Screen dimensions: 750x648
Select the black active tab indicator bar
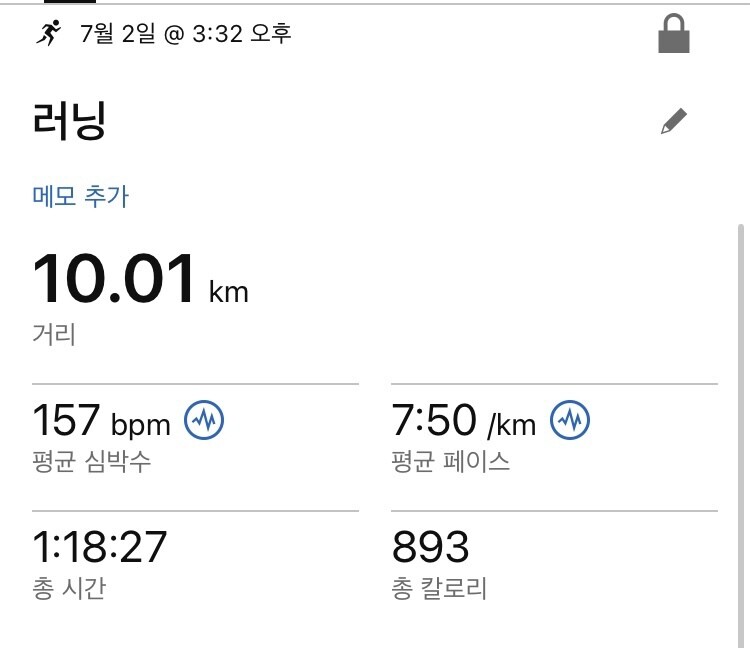70,1
